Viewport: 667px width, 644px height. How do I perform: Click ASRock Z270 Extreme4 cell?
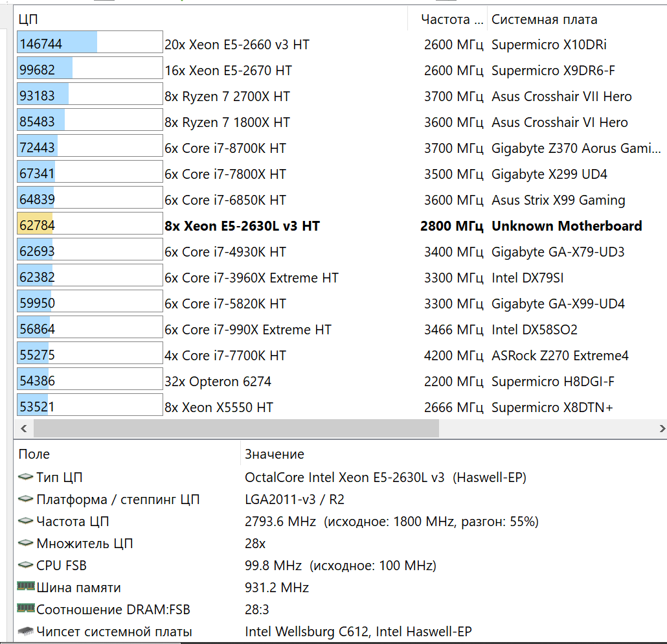pyautogui.click(x=560, y=356)
